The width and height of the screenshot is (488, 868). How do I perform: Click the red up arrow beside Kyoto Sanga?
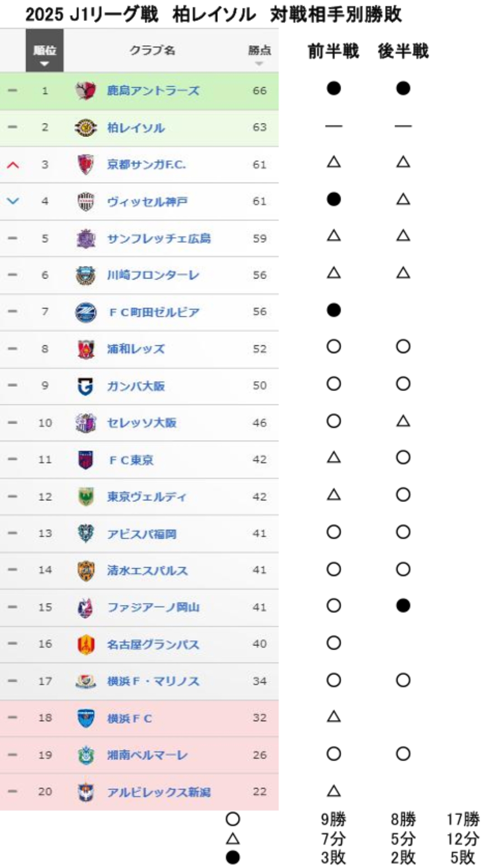click(13, 165)
